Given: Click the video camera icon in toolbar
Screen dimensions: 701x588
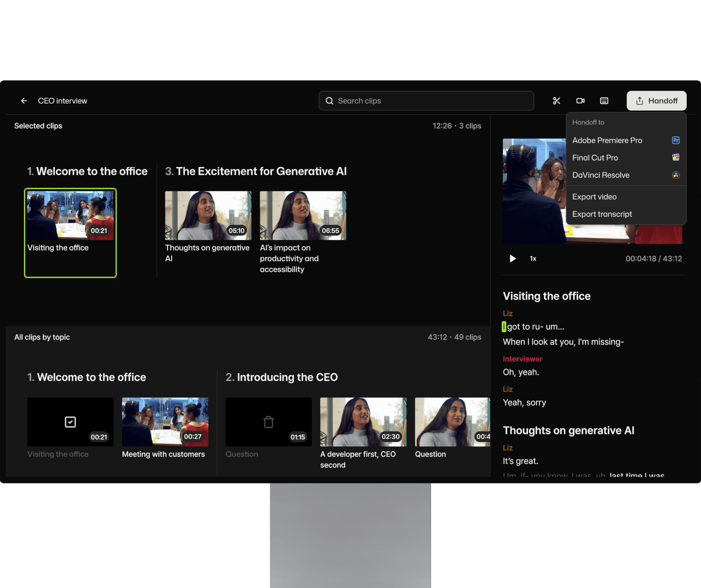Looking at the screenshot, I should 580,101.
